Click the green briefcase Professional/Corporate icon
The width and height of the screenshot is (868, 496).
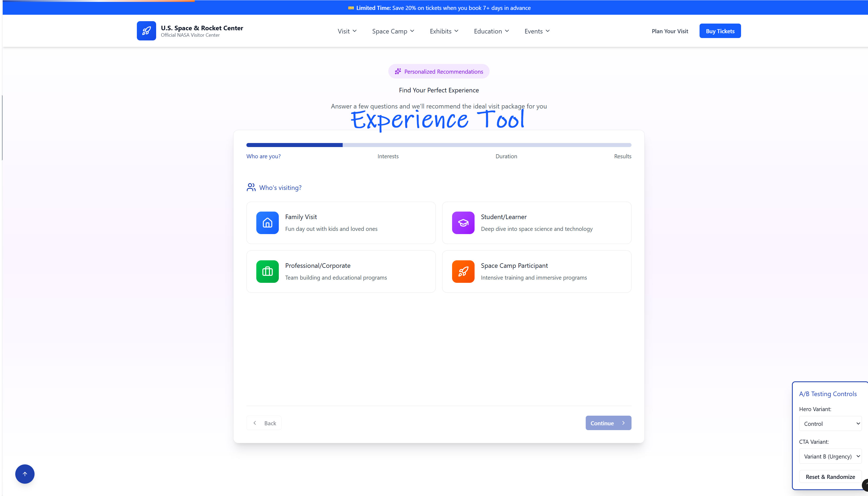[268, 272]
